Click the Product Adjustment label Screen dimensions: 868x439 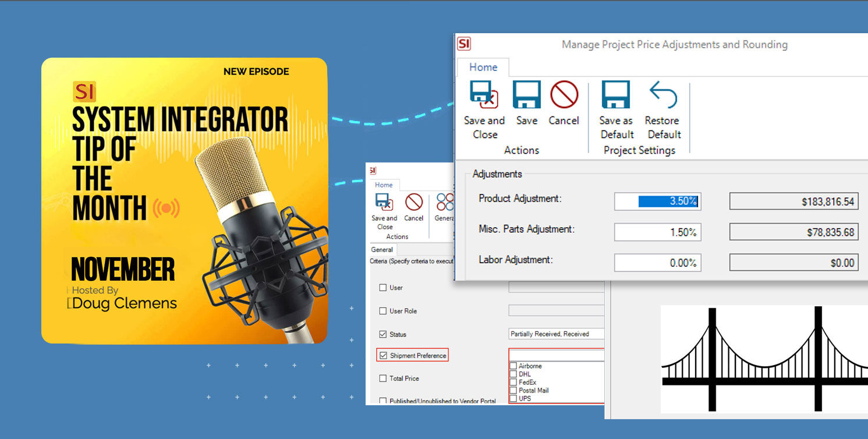520,199
